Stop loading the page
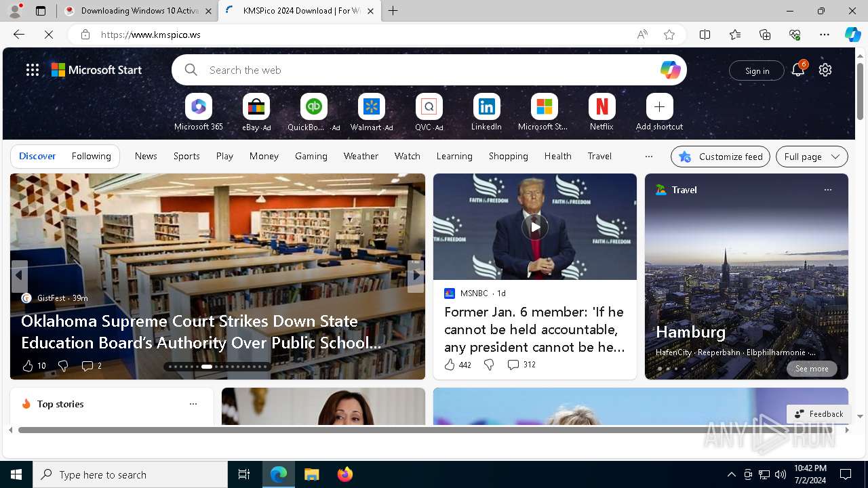This screenshot has width=868, height=488. [x=49, y=35]
